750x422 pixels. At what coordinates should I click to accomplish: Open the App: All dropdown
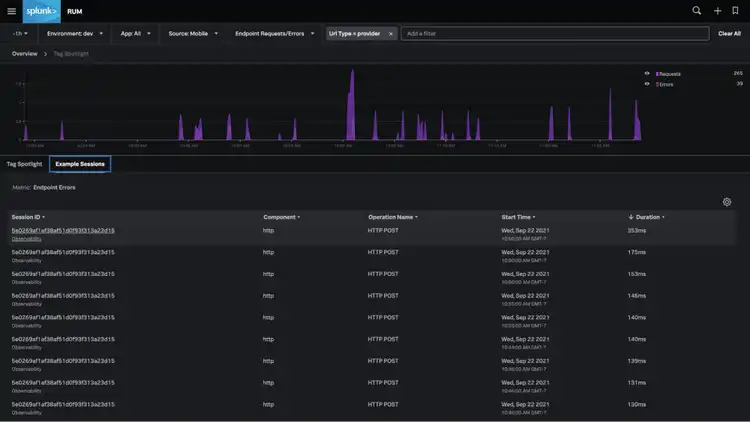pos(135,33)
